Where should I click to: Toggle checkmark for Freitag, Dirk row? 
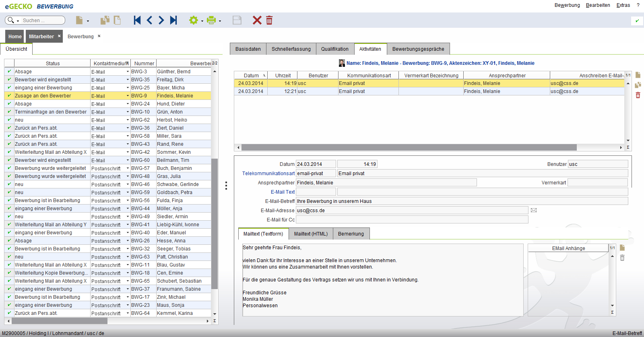[9, 79]
